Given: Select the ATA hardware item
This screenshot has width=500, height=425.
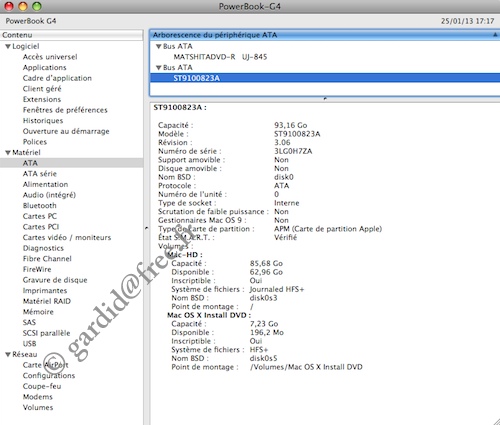Looking at the screenshot, I should [x=71, y=163].
